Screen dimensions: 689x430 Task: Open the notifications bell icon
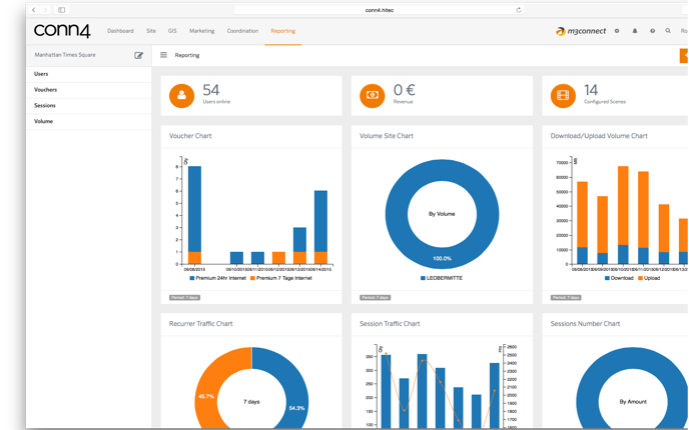(x=635, y=31)
